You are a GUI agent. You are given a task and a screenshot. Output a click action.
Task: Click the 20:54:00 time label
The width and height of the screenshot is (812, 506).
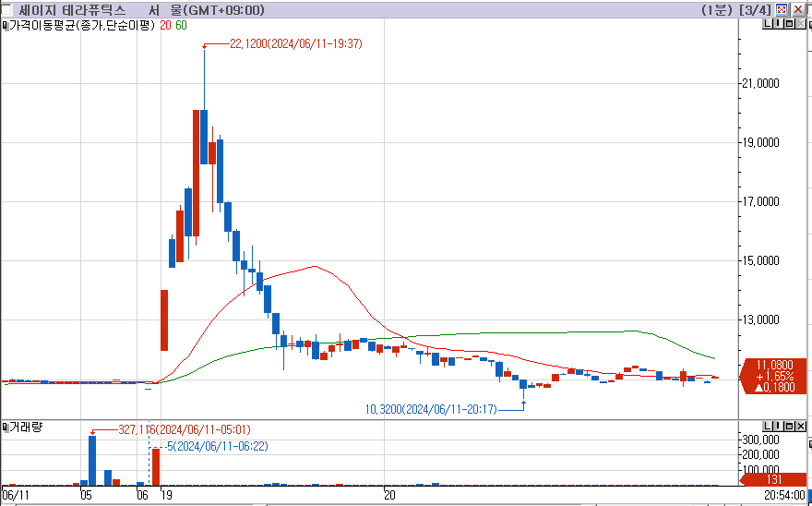pyautogui.click(x=784, y=495)
